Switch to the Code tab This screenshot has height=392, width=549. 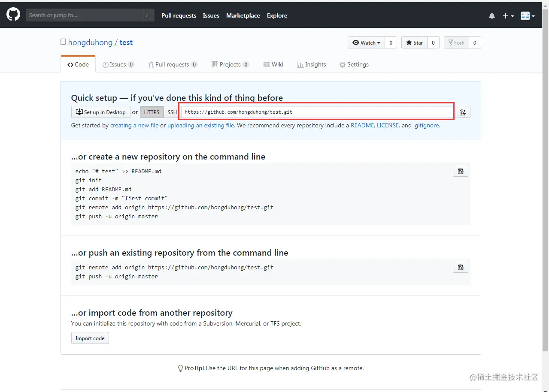tap(78, 64)
